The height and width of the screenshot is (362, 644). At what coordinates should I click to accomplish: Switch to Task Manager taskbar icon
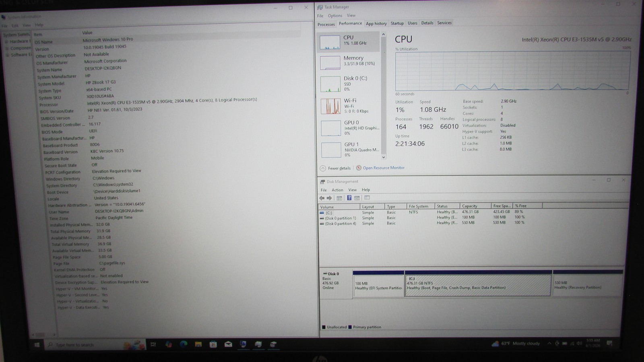pyautogui.click(x=258, y=344)
